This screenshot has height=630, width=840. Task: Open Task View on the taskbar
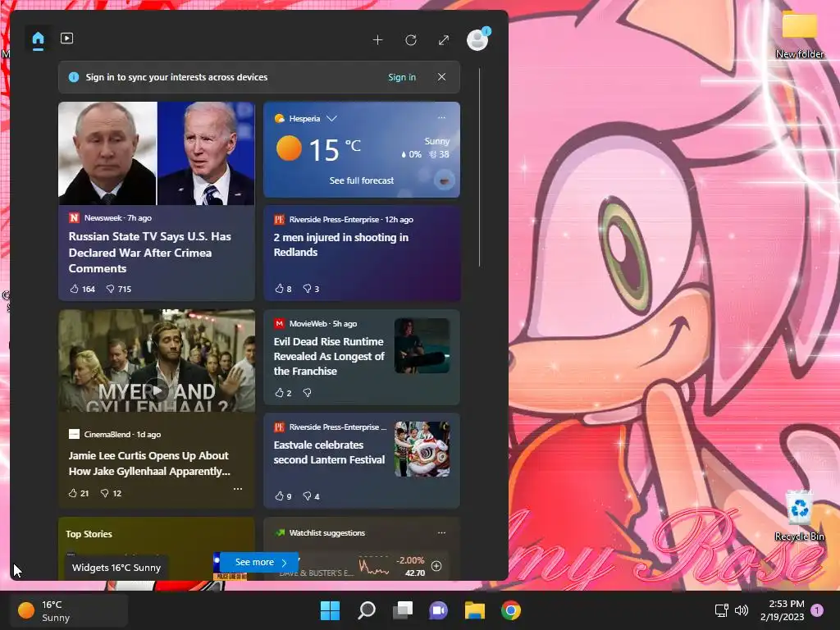403,610
